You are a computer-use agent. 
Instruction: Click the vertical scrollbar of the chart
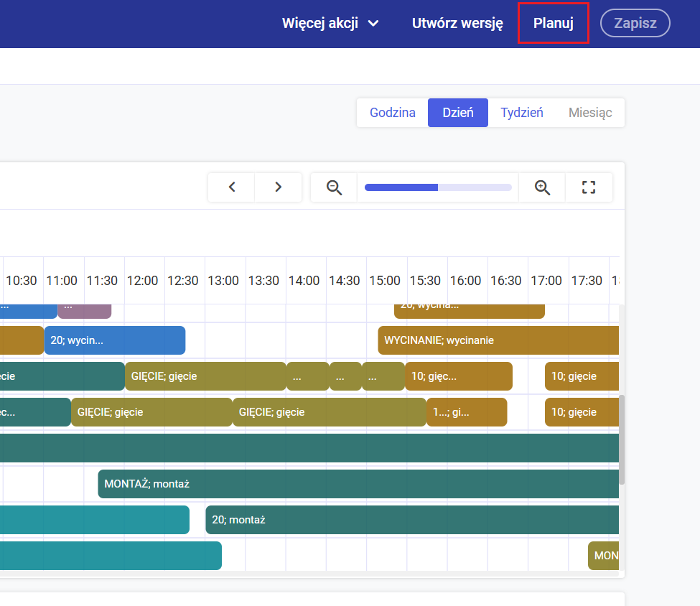622,438
